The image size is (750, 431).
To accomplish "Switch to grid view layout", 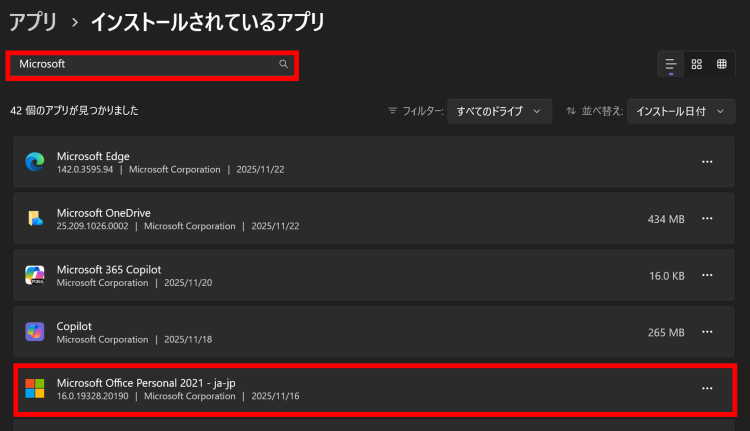I will 696,64.
